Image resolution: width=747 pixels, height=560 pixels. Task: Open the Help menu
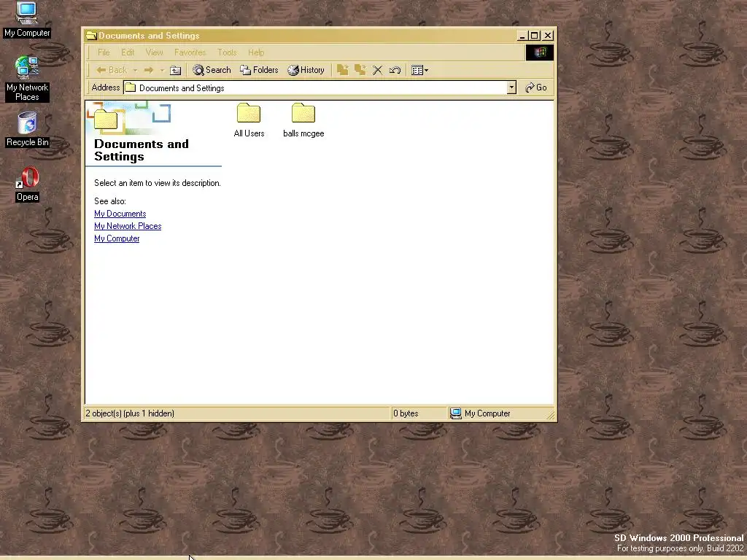256,52
